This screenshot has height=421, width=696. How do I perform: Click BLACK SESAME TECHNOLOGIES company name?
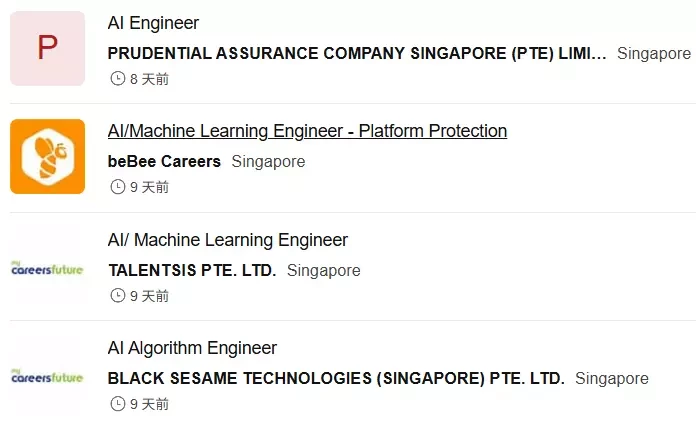(336, 378)
